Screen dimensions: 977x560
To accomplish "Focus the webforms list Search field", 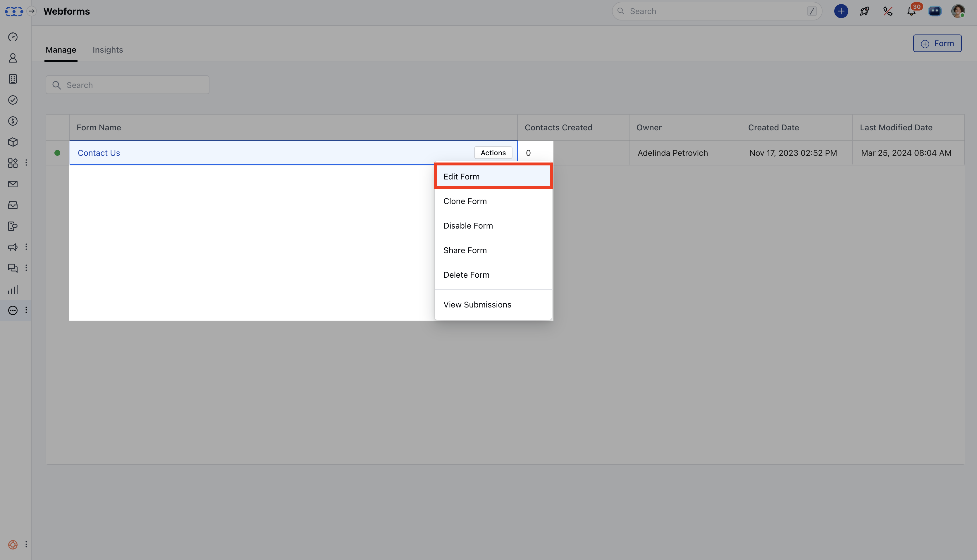I will click(128, 85).
